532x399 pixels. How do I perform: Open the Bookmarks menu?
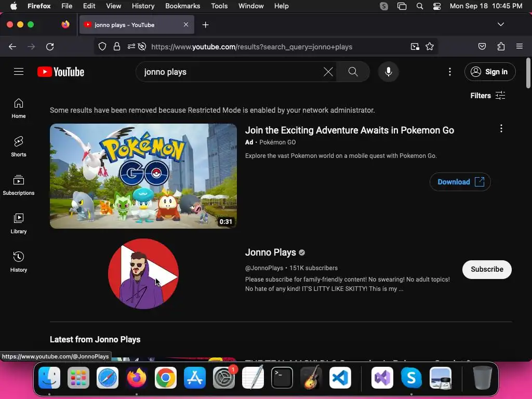(182, 6)
